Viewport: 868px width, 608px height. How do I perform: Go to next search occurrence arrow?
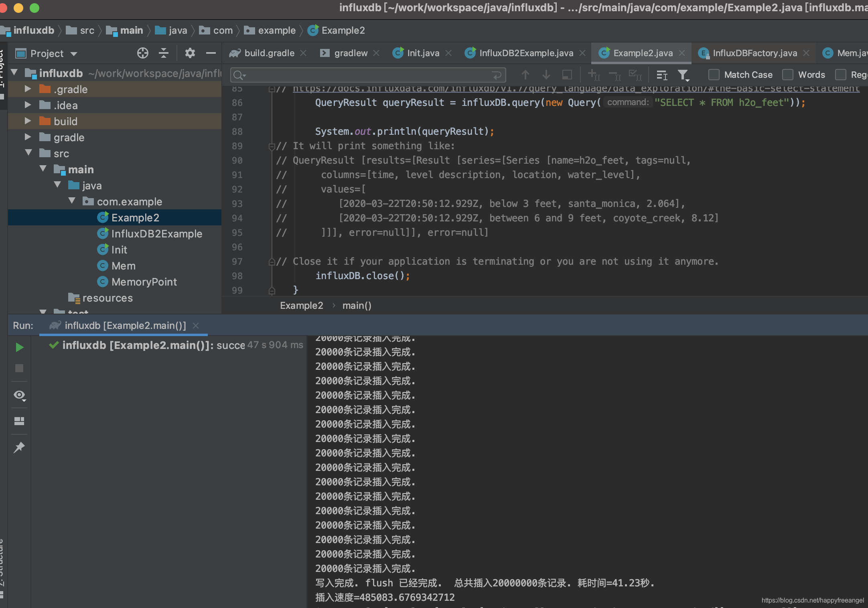(546, 75)
